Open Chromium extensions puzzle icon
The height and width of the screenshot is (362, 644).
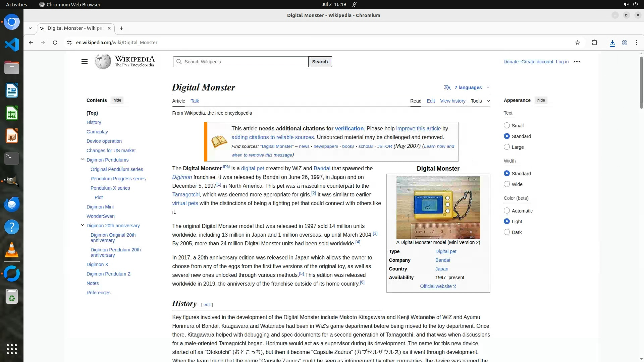[594, 43]
